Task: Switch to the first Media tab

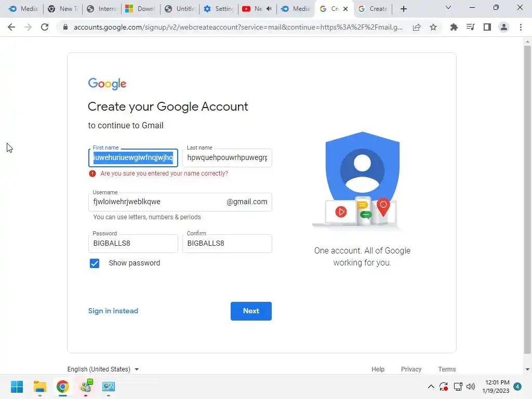Action: (x=23, y=9)
